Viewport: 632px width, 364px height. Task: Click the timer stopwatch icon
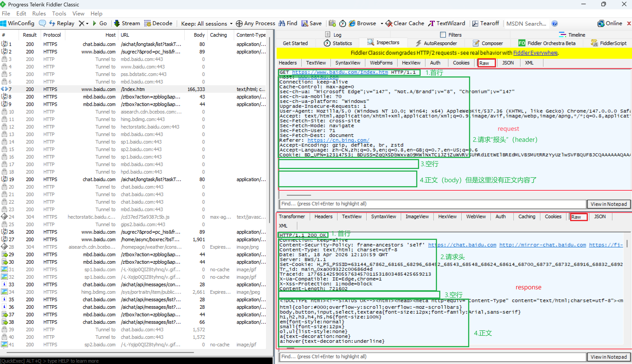pyautogui.click(x=342, y=23)
